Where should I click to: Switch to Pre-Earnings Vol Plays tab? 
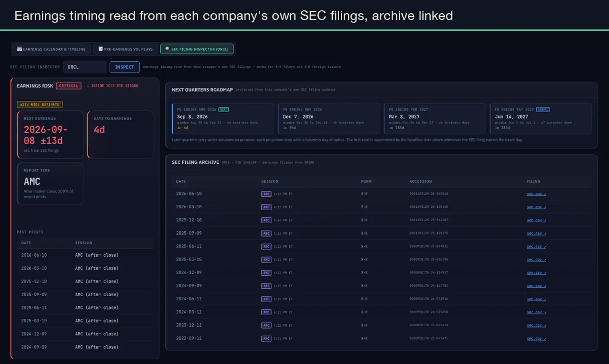126,49
